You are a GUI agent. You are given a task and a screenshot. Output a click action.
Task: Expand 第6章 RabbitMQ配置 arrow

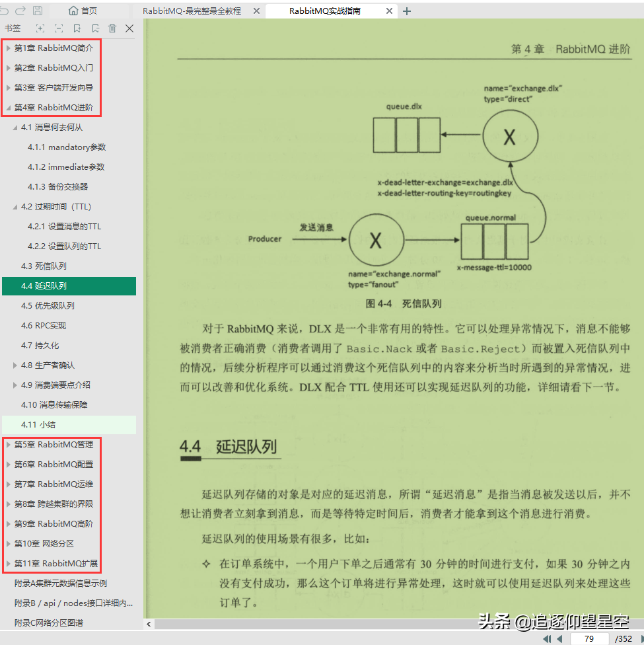point(8,464)
